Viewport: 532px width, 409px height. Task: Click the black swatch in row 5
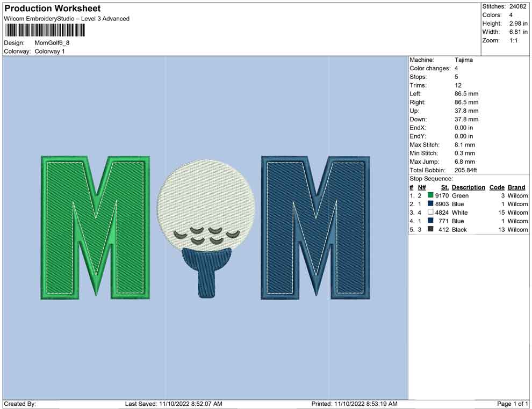[430, 230]
